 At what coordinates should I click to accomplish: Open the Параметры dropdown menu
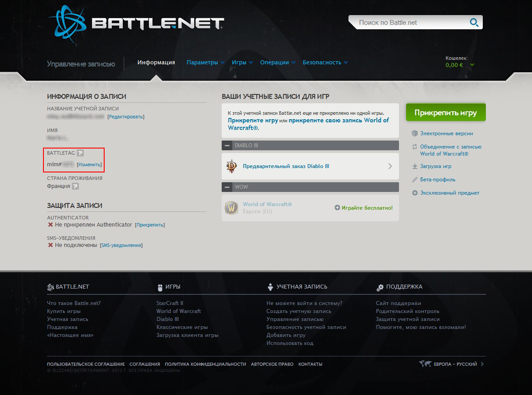[205, 63]
